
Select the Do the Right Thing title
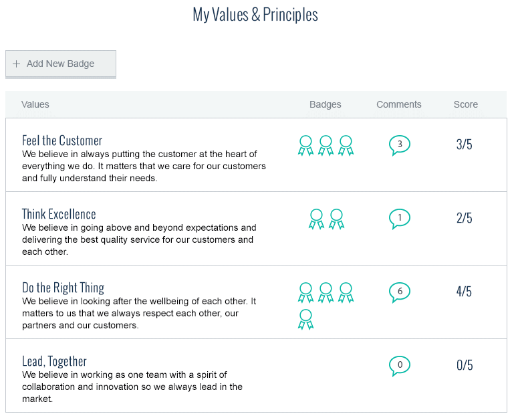pos(63,288)
